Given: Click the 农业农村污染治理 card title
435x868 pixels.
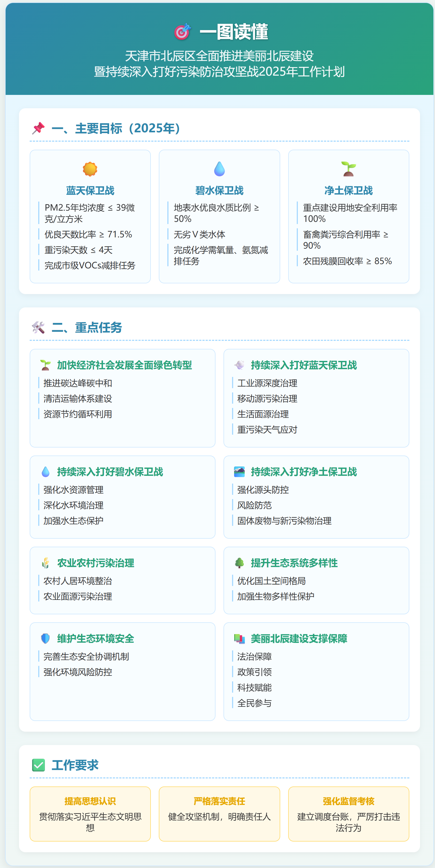Looking at the screenshot, I should point(96,563).
